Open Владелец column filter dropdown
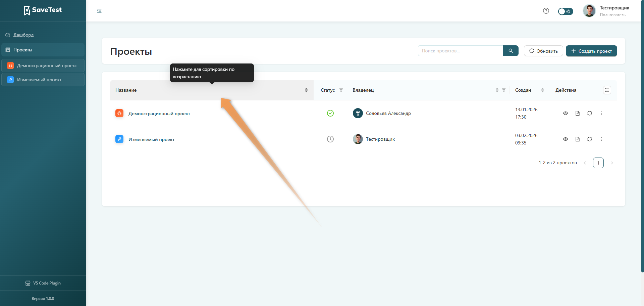This screenshot has width=644, height=306. pyautogui.click(x=503, y=90)
